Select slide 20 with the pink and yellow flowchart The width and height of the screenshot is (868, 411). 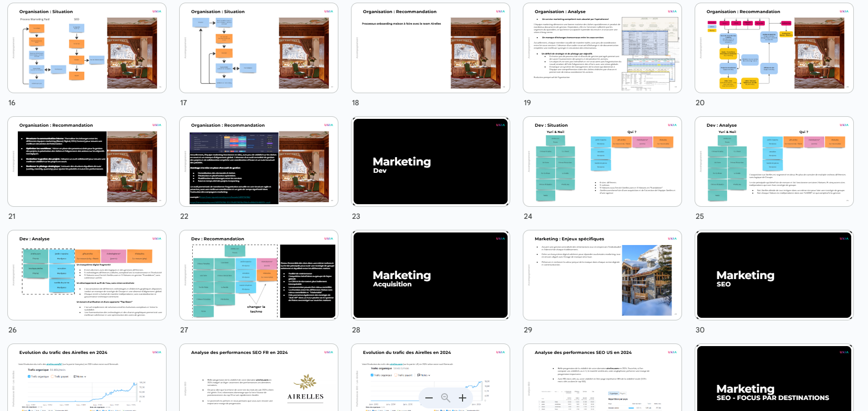(x=774, y=48)
